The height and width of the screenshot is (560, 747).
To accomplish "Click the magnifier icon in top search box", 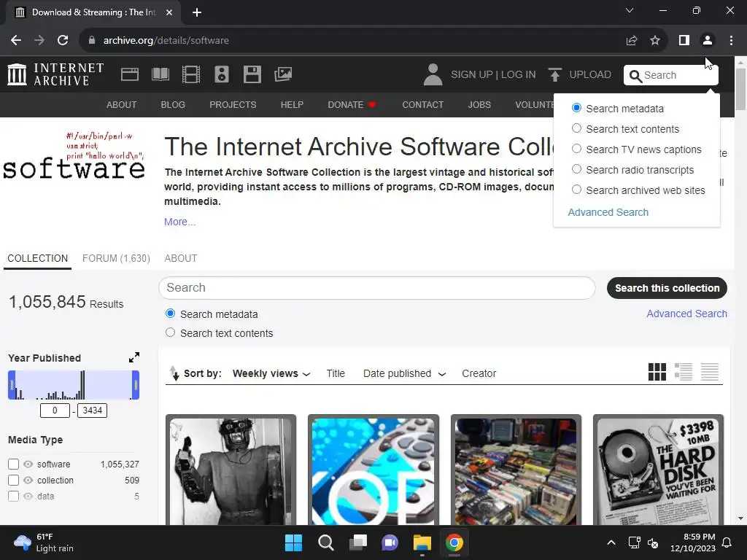I will click(635, 76).
